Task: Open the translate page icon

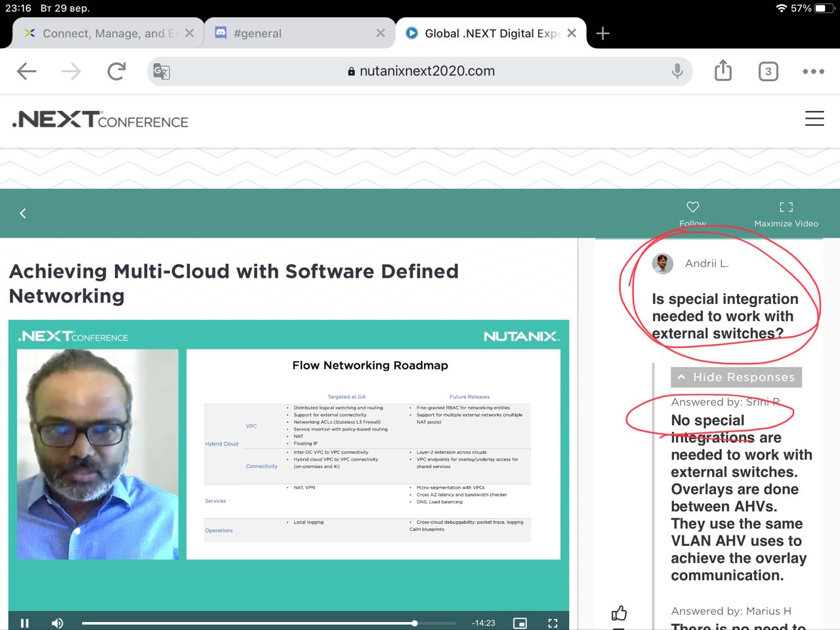Action: tap(161, 71)
